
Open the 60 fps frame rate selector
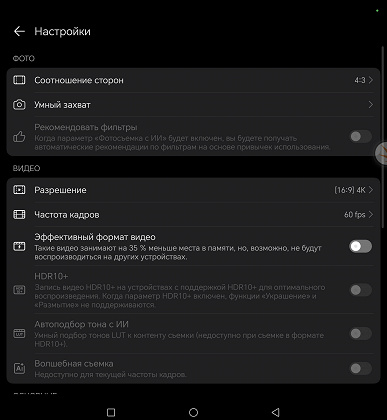358,214
